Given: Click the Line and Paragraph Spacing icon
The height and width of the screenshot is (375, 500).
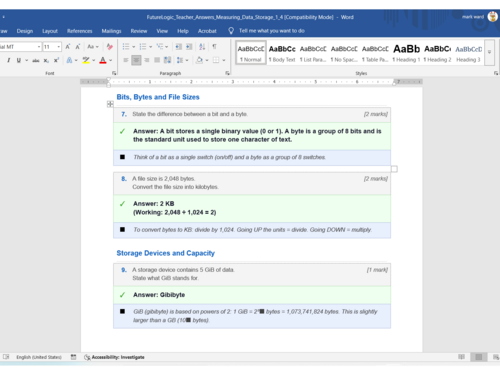Looking at the screenshot, I should [180, 60].
